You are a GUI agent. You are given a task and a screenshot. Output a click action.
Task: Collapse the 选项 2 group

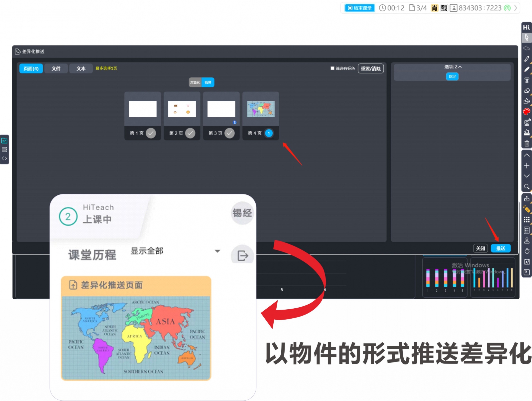click(453, 67)
